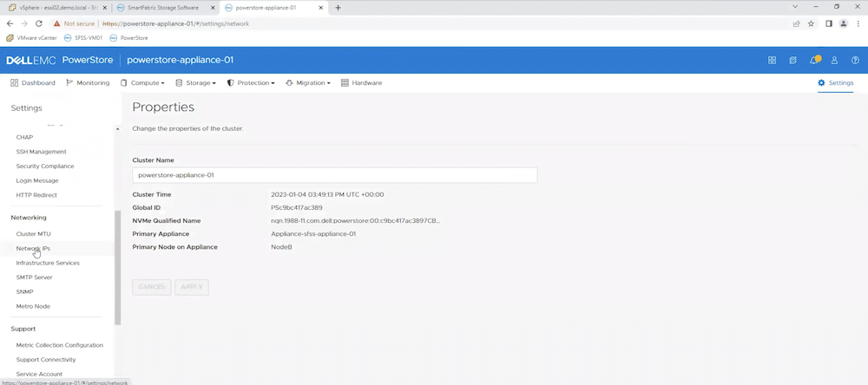Switch to the vSphere esxi02 browser tab

coord(56,8)
